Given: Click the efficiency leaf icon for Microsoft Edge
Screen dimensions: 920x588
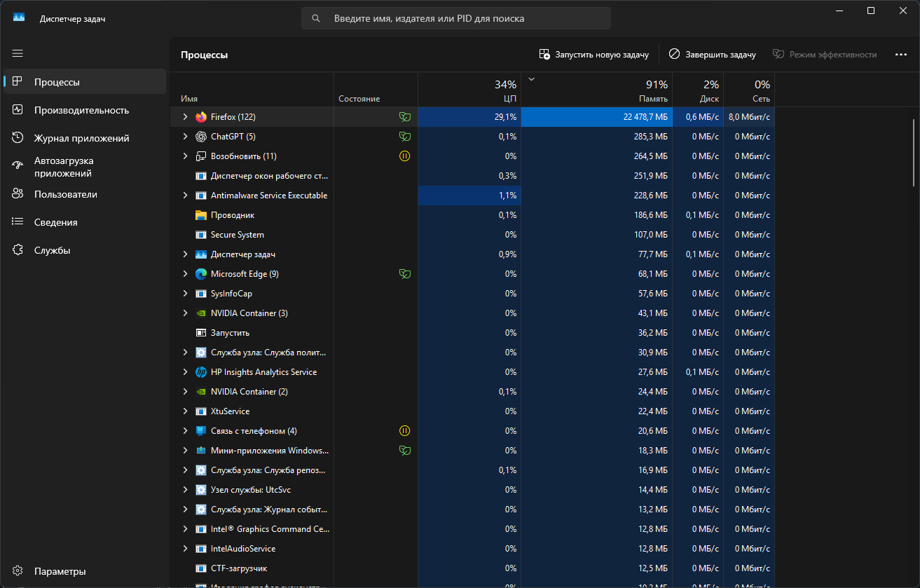Looking at the screenshot, I should [x=404, y=274].
